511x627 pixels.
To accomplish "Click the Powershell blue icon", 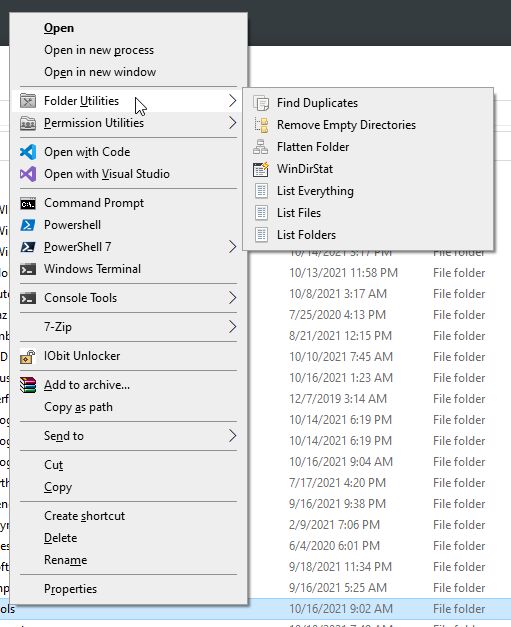I will [x=28, y=225].
